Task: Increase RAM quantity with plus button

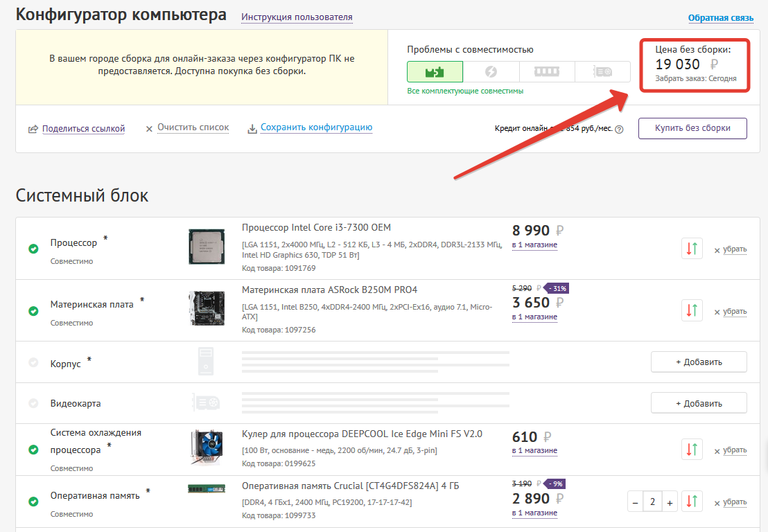Action: [x=670, y=502]
